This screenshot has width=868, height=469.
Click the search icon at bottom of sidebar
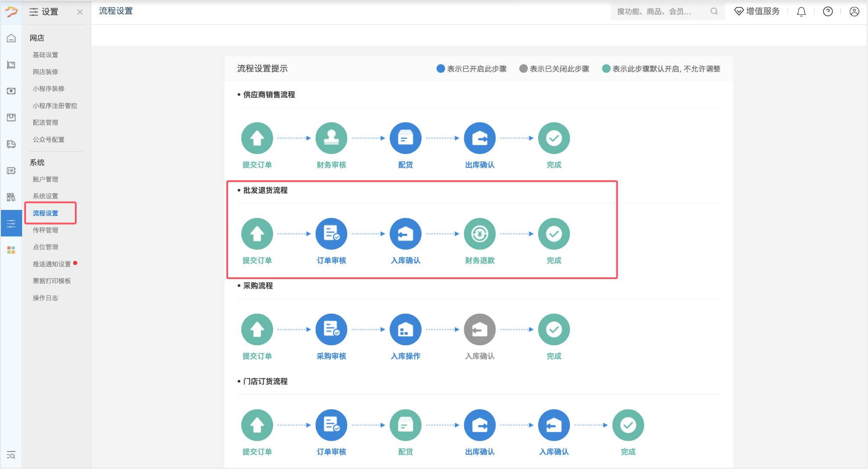[x=11, y=455]
